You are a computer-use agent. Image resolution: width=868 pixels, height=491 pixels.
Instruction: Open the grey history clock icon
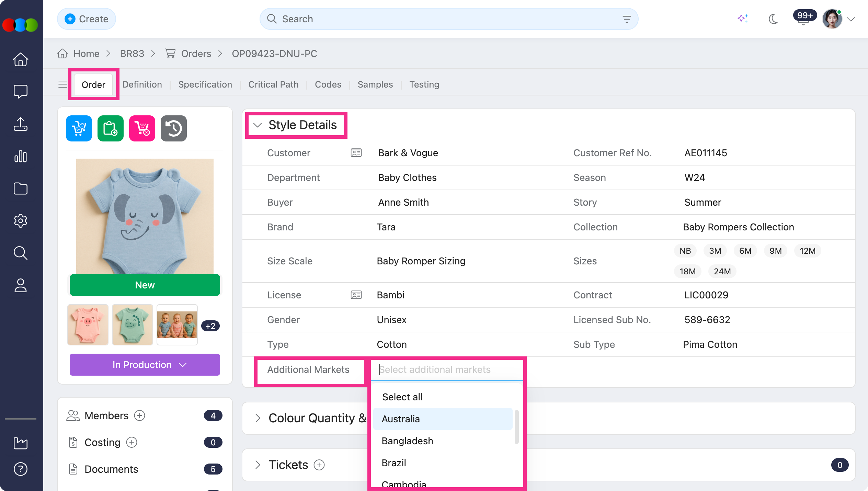tap(174, 128)
